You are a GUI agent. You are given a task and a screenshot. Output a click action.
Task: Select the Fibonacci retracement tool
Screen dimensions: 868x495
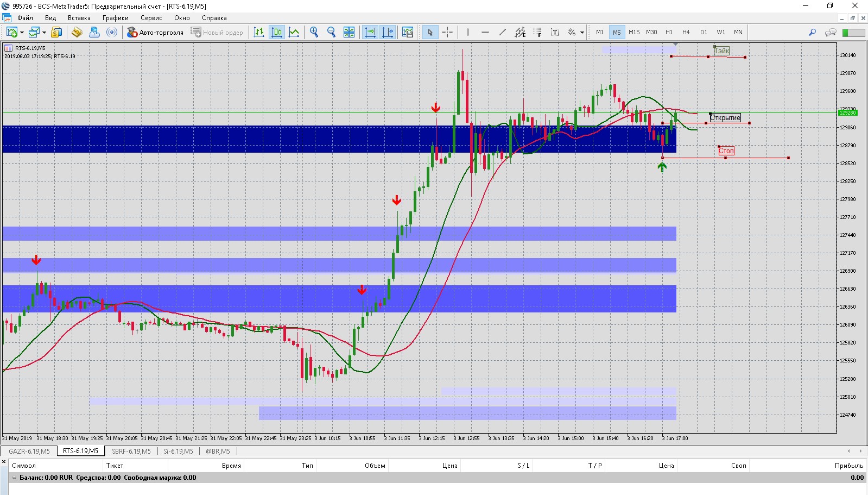(537, 33)
